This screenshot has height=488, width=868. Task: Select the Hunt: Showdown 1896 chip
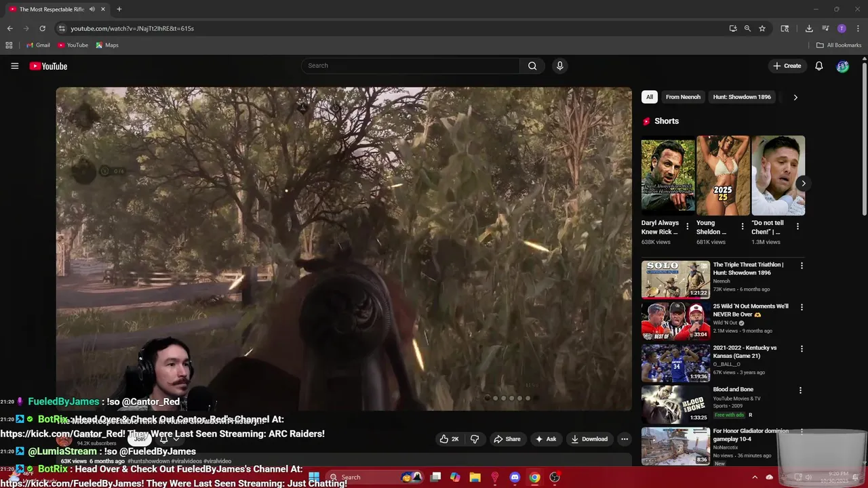click(x=742, y=97)
